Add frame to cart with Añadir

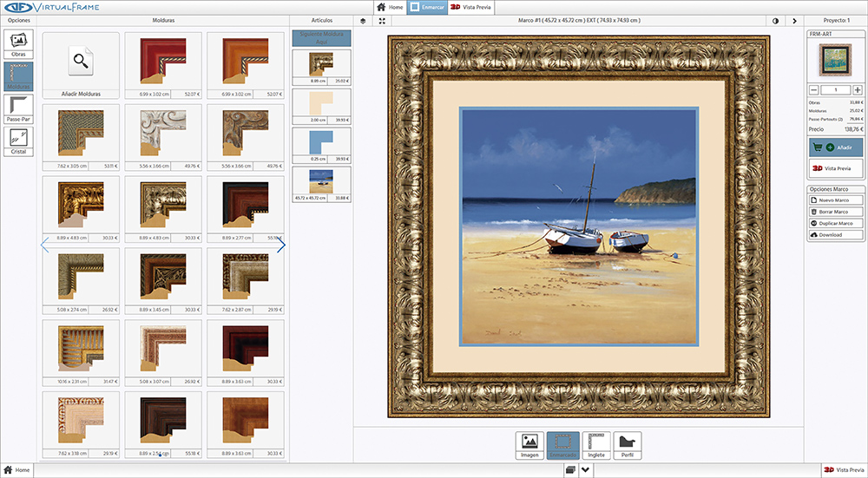point(836,147)
